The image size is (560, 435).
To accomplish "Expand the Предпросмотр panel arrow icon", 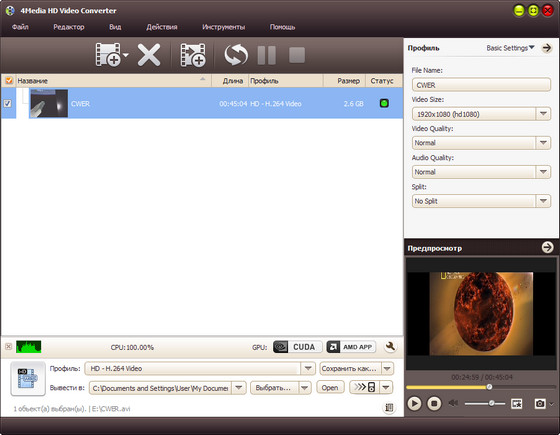I will 547,247.
